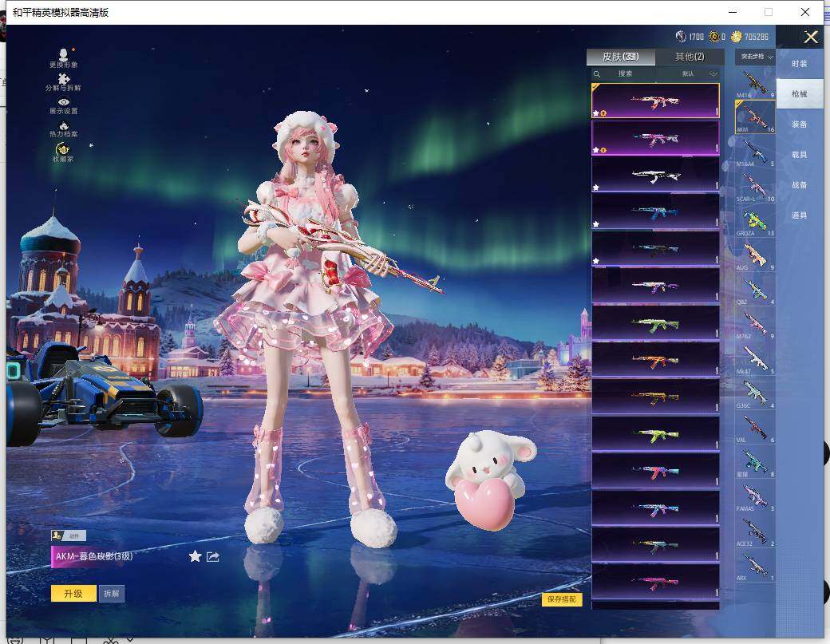Select the bottom magenta AKM skin thumbnail
This screenshot has height=644, width=830.
[655, 582]
